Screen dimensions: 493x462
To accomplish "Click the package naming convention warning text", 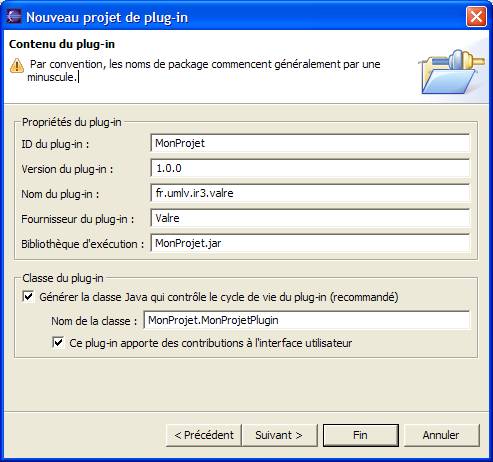I will (x=204, y=70).
